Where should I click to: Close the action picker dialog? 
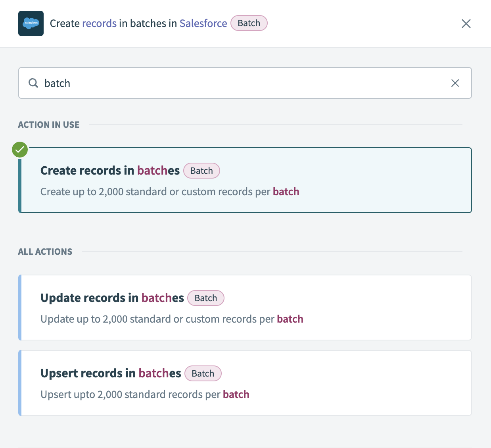click(x=466, y=23)
